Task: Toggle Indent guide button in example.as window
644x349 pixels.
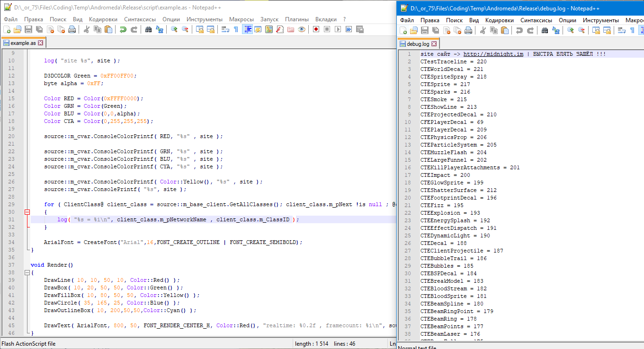Action: click(x=247, y=29)
